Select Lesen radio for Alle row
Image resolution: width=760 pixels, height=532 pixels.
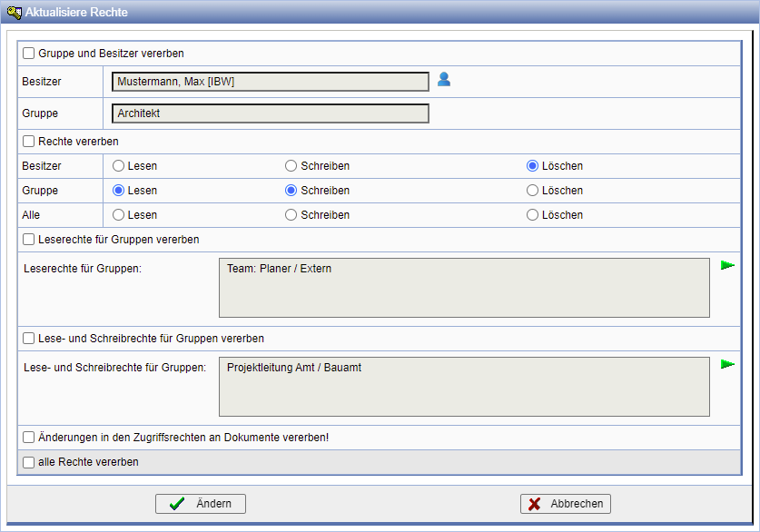click(x=118, y=215)
